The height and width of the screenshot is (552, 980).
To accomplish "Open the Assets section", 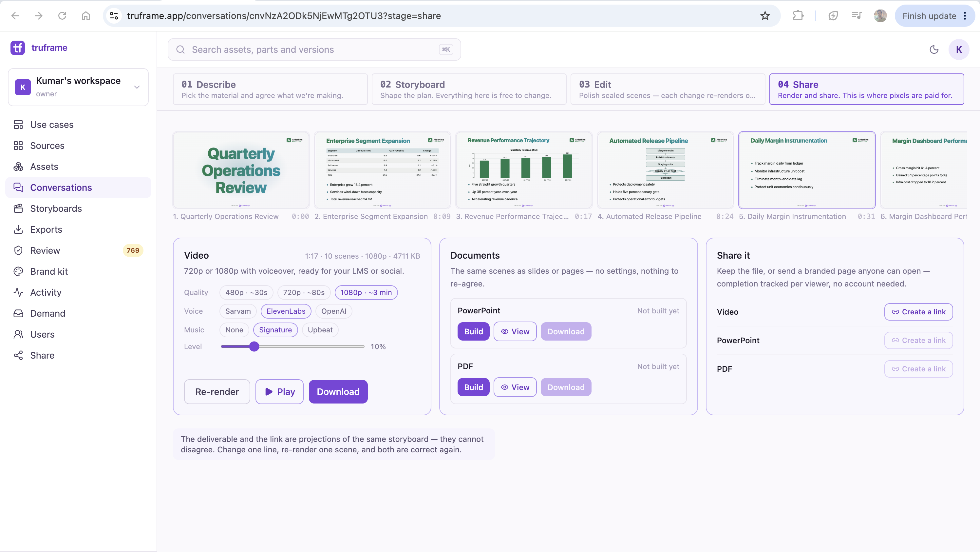I will coord(78,167).
